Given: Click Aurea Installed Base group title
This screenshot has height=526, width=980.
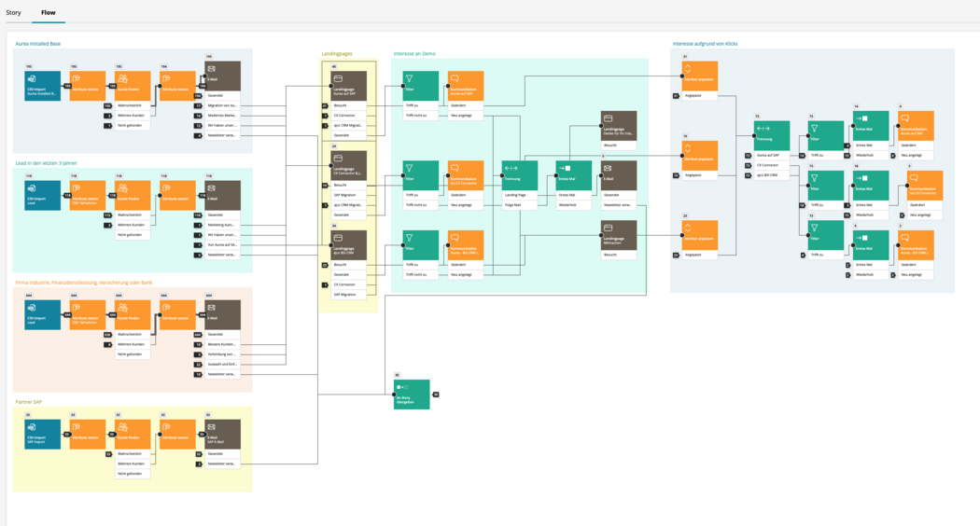Looking at the screenshot, I should (38, 44).
